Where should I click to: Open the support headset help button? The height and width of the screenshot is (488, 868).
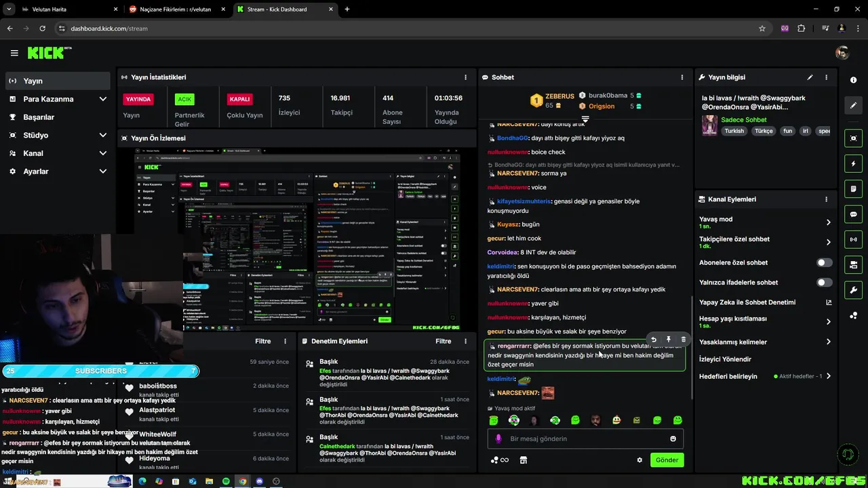pos(846,454)
